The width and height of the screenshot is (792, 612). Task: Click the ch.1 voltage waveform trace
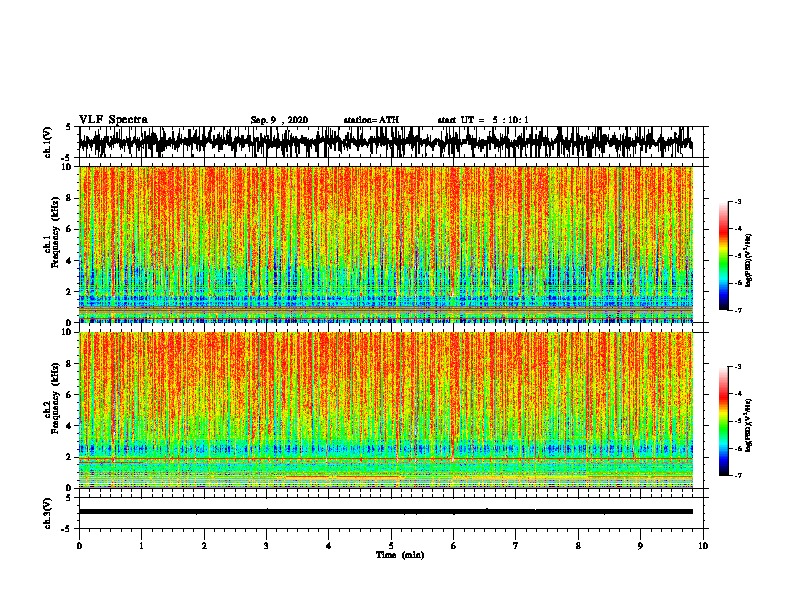point(385,142)
